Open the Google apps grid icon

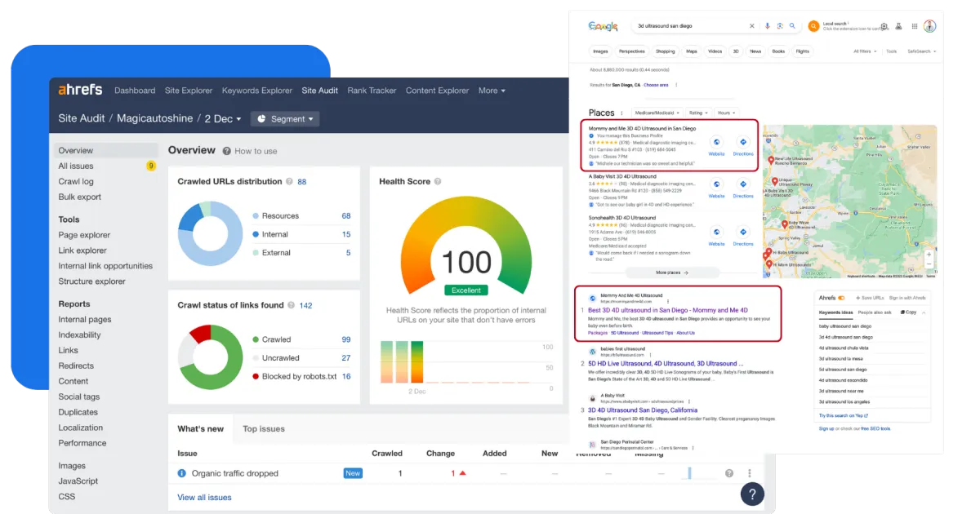[x=915, y=26]
